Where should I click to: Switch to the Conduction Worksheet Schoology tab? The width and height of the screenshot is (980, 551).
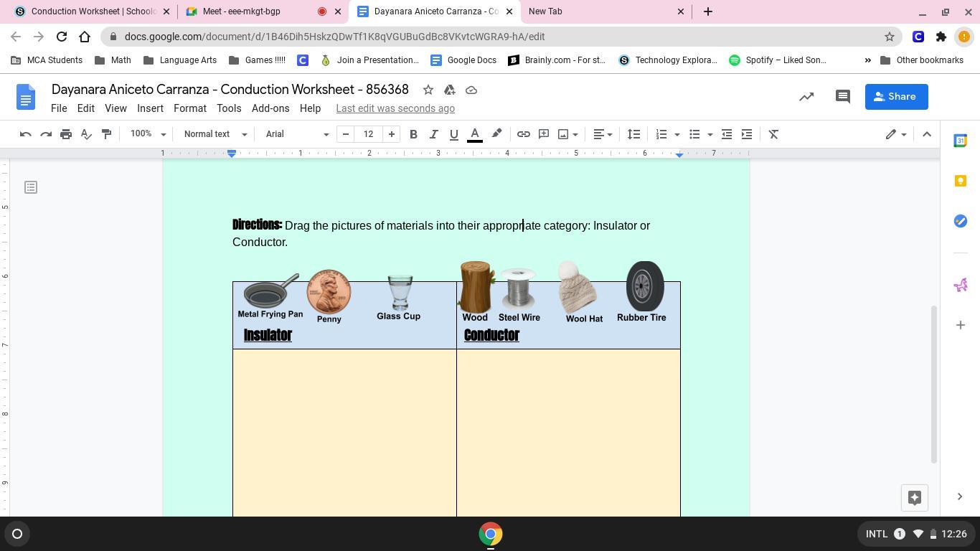pyautogui.click(x=86, y=11)
